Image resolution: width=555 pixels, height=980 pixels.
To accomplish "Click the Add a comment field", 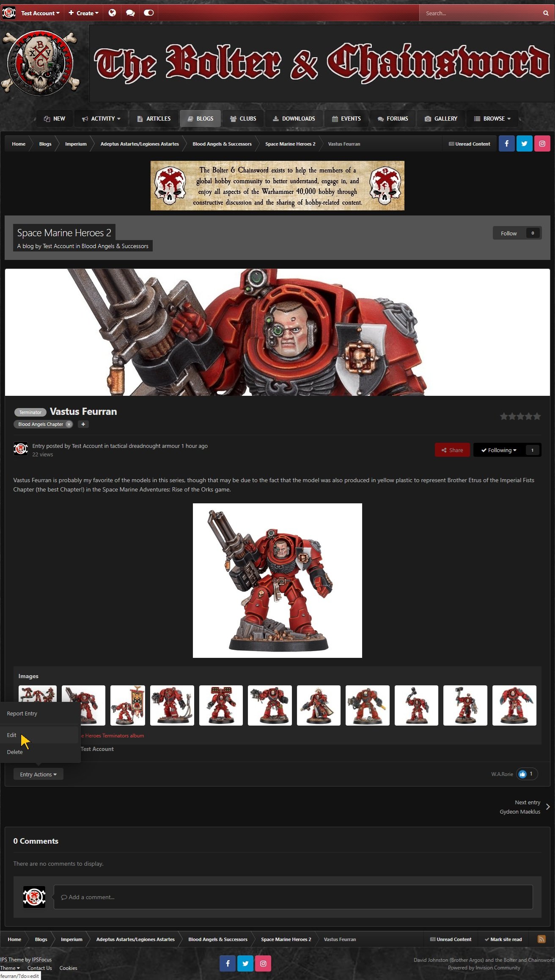I will (x=293, y=897).
